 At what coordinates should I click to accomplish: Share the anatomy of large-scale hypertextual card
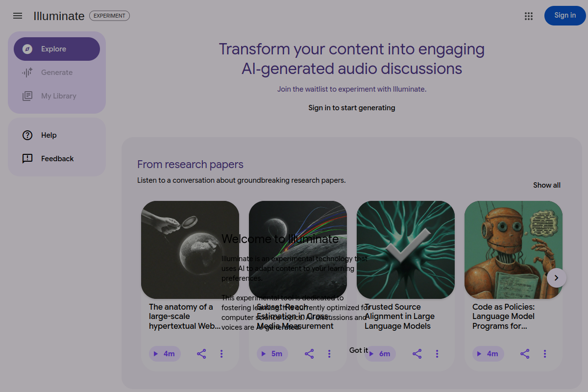click(201, 354)
